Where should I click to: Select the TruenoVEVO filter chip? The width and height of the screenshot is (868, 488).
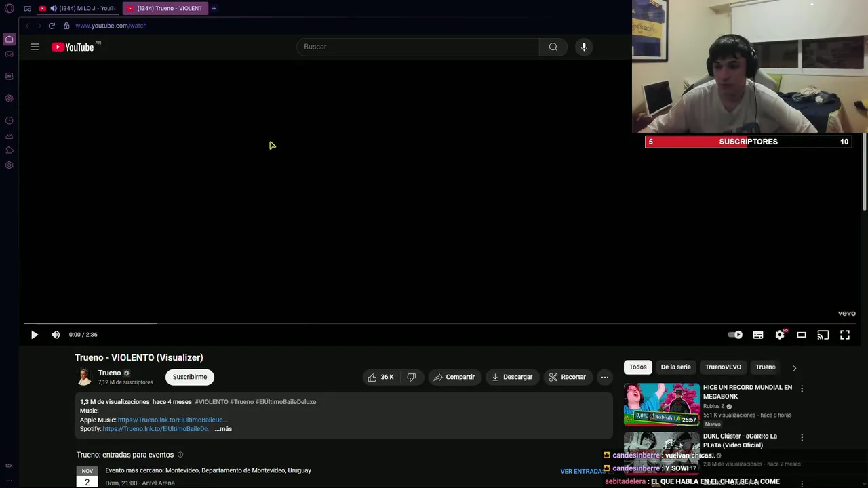(x=723, y=367)
